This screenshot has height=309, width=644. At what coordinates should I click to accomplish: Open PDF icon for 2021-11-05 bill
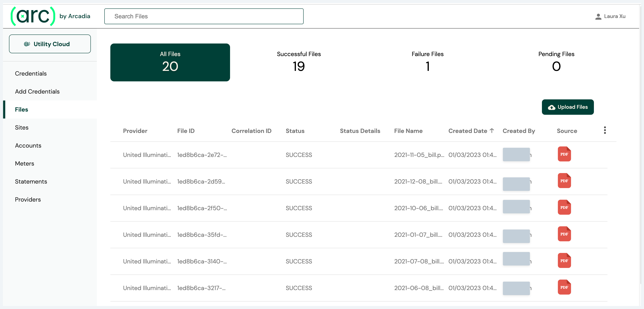tap(564, 154)
